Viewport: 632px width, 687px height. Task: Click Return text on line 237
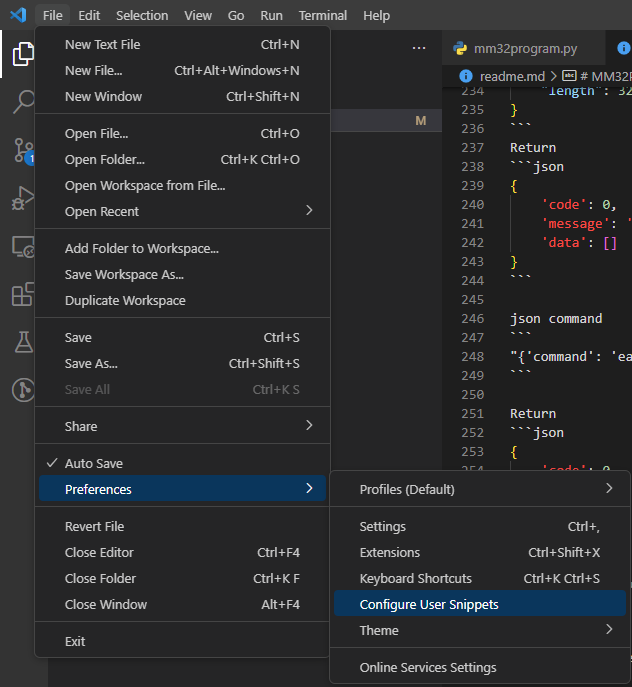pyautogui.click(x=533, y=148)
